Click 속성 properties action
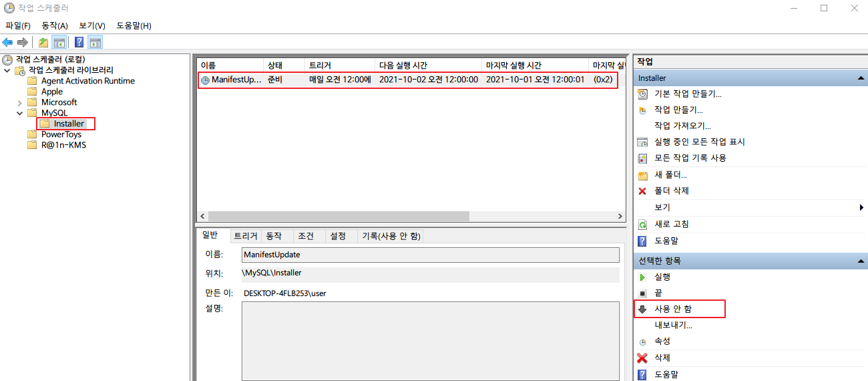 click(662, 341)
